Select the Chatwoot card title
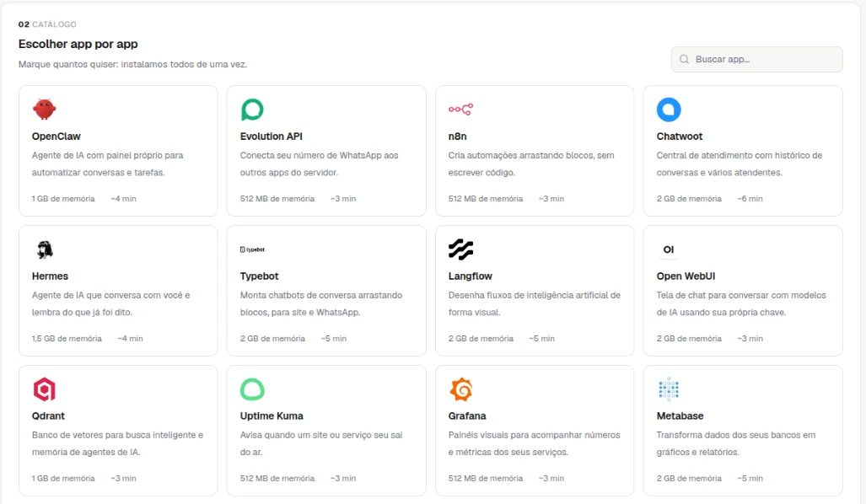The width and height of the screenshot is (866, 504). [680, 137]
